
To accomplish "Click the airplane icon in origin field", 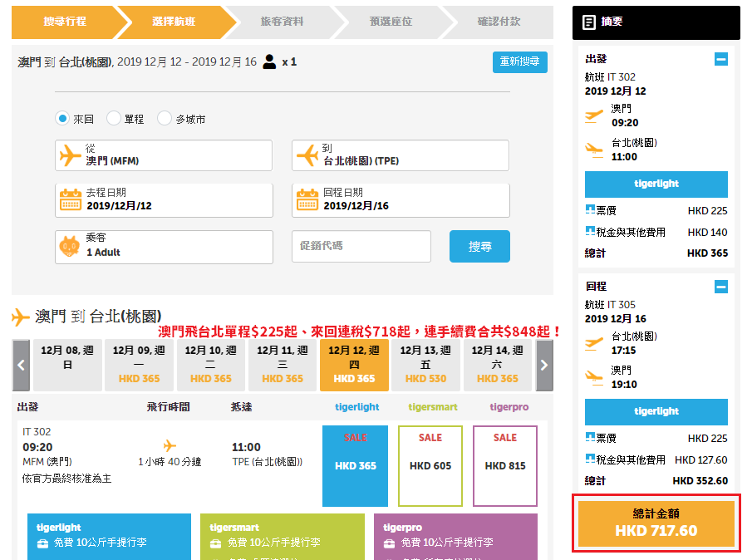I will click(71, 155).
